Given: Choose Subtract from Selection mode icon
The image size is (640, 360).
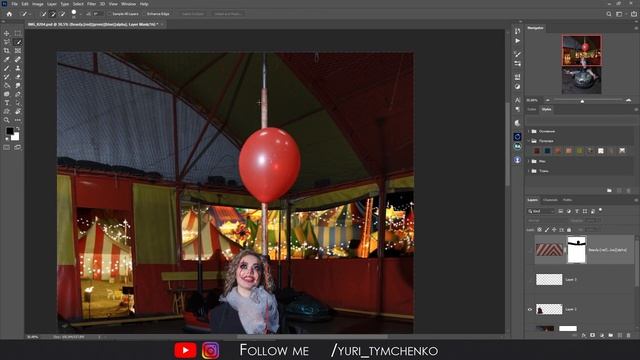Looking at the screenshot, I should point(62,14).
